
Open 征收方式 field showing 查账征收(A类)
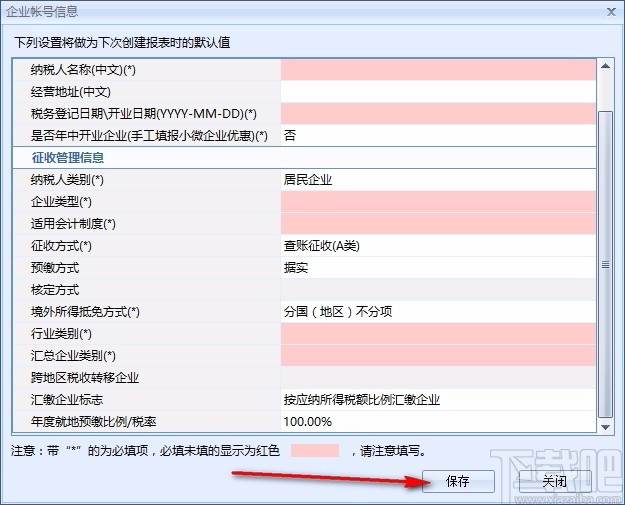[x=438, y=246]
